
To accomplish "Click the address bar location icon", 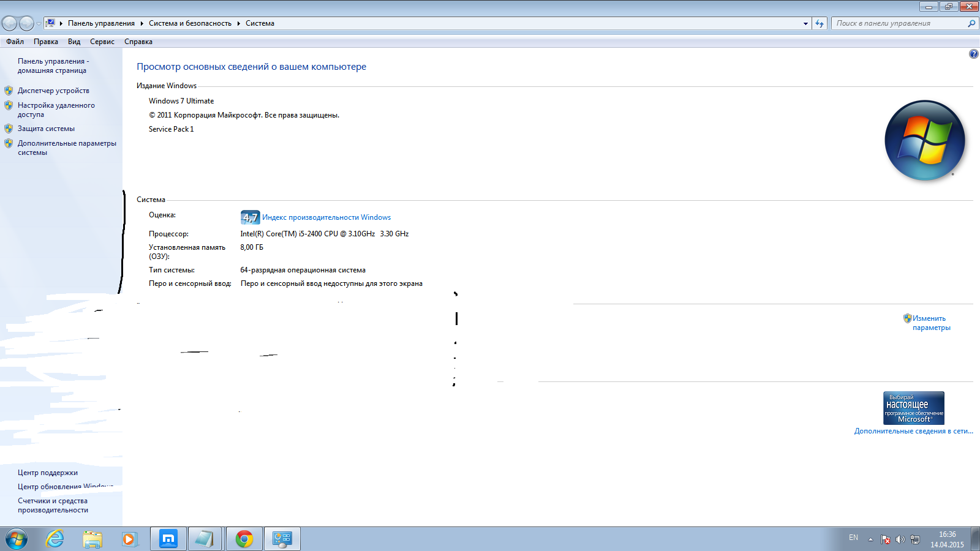I will (x=51, y=23).
